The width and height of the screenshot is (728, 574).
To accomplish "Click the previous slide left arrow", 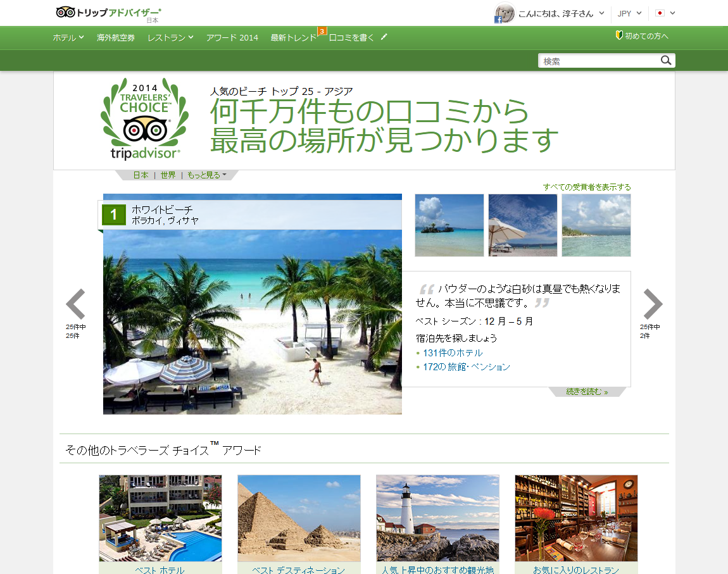I will click(76, 304).
